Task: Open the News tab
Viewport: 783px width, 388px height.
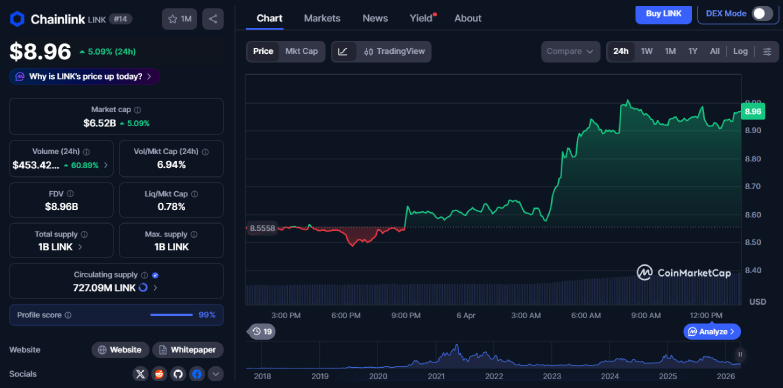Action: click(375, 18)
